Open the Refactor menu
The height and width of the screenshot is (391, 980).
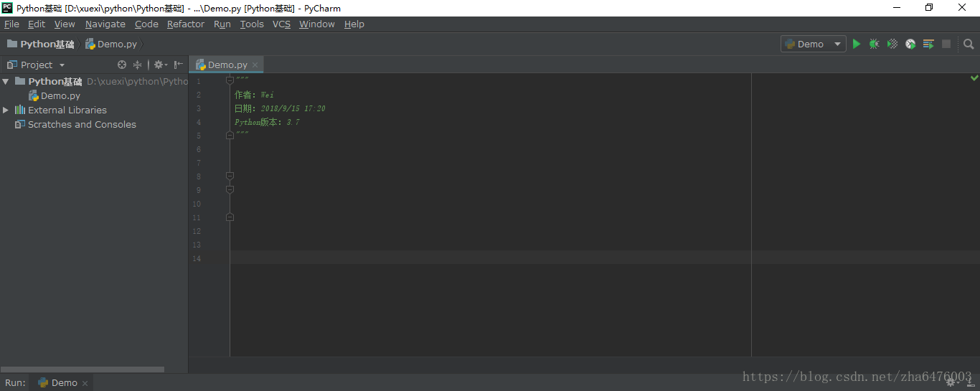point(186,24)
